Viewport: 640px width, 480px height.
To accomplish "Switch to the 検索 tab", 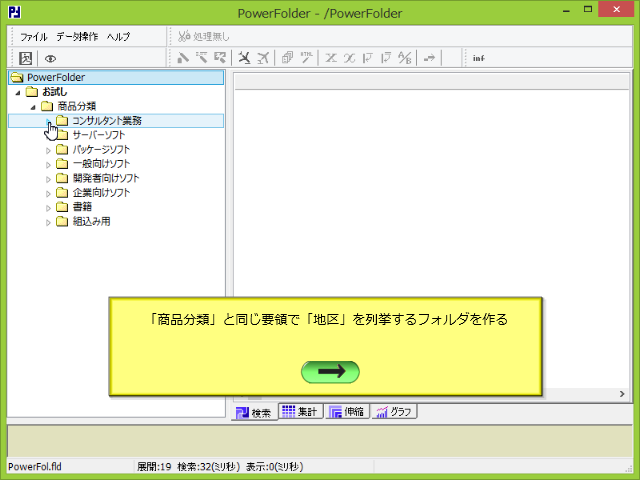I will [254, 413].
